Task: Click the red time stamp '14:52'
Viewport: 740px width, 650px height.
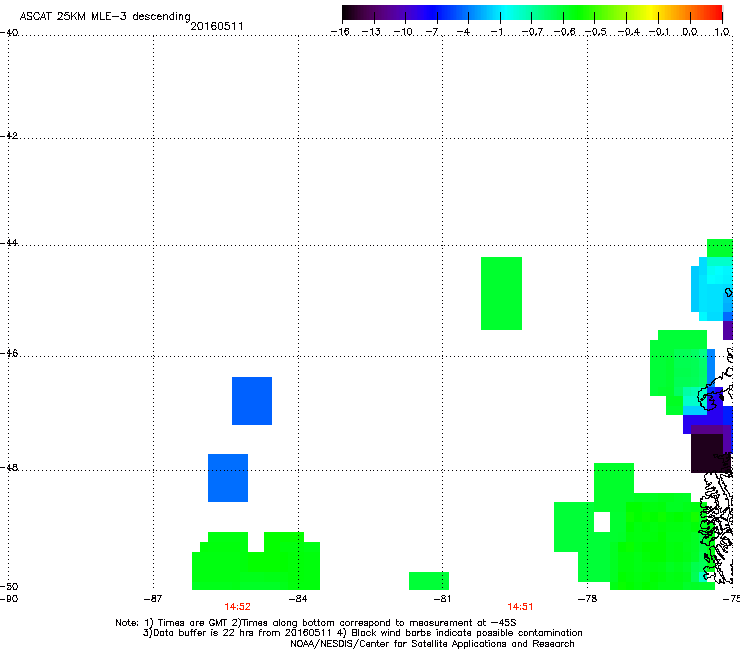Action: pos(237,607)
